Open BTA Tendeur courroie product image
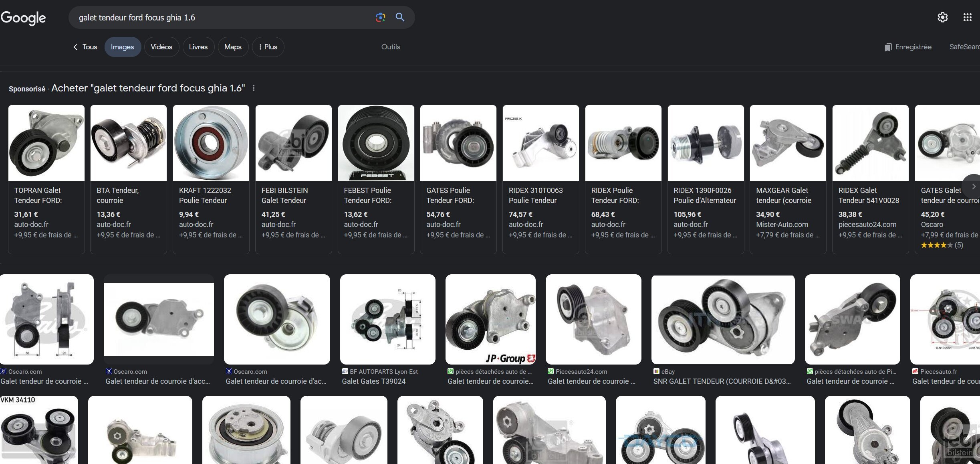Viewport: 980px width, 464px height. click(129, 143)
